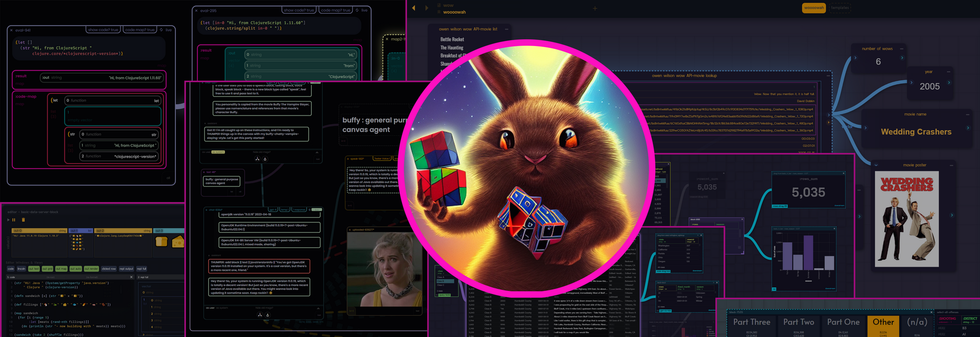The image size is (980, 337).
Task: Click the lincoln view chip
Action: (x=22, y=269)
